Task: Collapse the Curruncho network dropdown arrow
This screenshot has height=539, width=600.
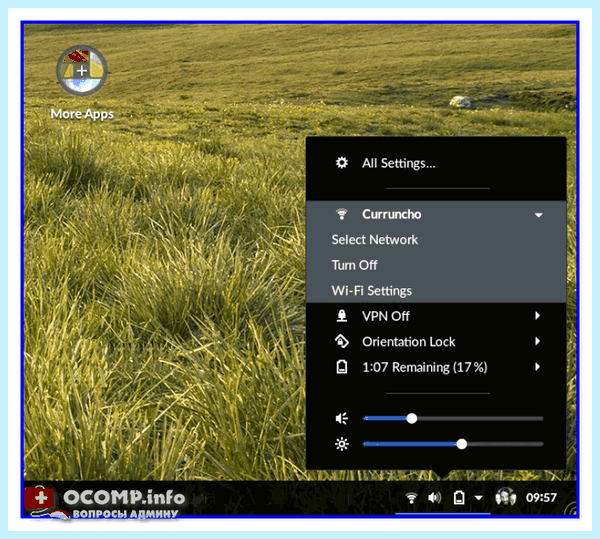Action: coord(538,215)
